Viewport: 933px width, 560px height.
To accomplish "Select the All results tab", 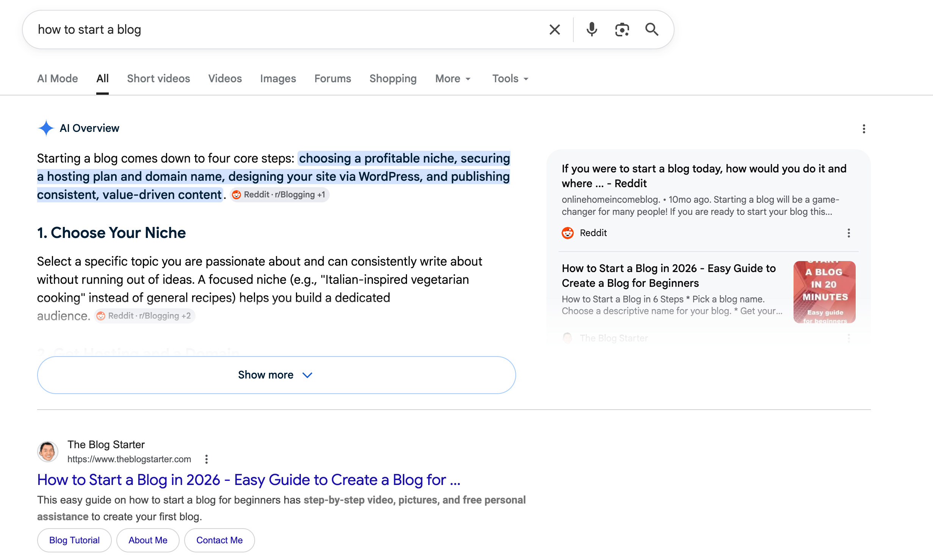I will pos(102,78).
